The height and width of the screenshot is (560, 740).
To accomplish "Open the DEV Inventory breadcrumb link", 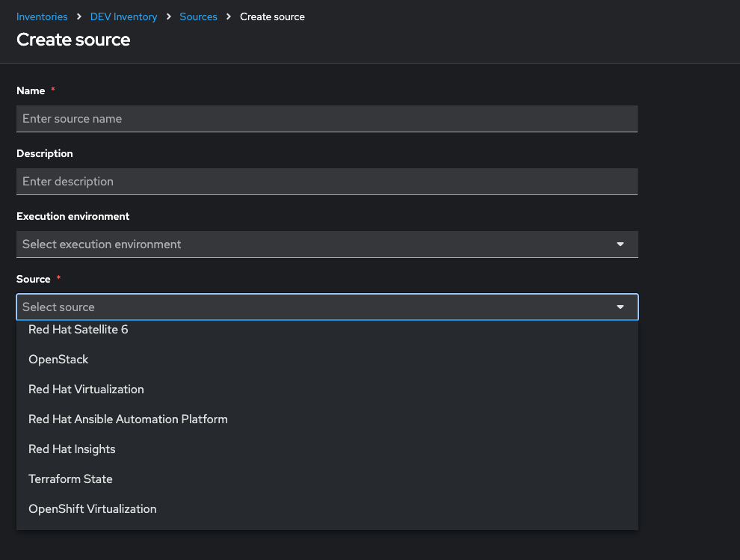I will (x=123, y=16).
